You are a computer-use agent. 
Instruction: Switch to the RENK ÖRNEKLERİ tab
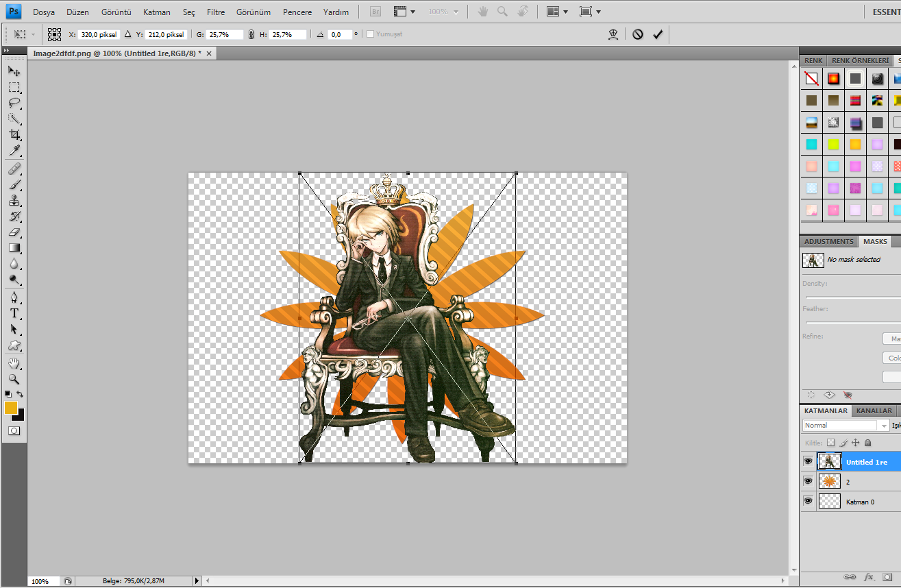(x=860, y=60)
